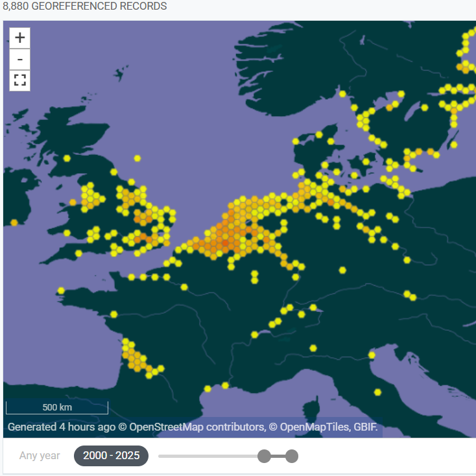
Task: Select the yellow hexagon in the North Sea off Scotland
Action: [x=137, y=158]
